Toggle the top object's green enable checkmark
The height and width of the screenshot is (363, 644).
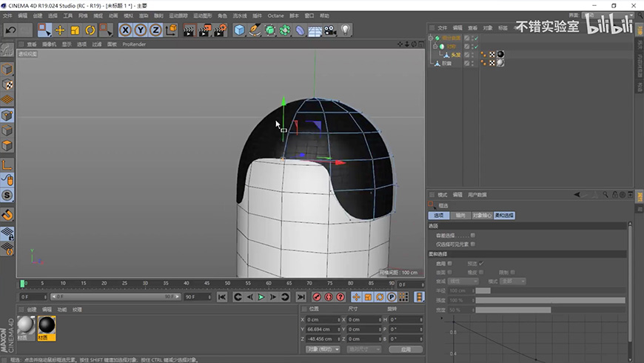pos(477,39)
